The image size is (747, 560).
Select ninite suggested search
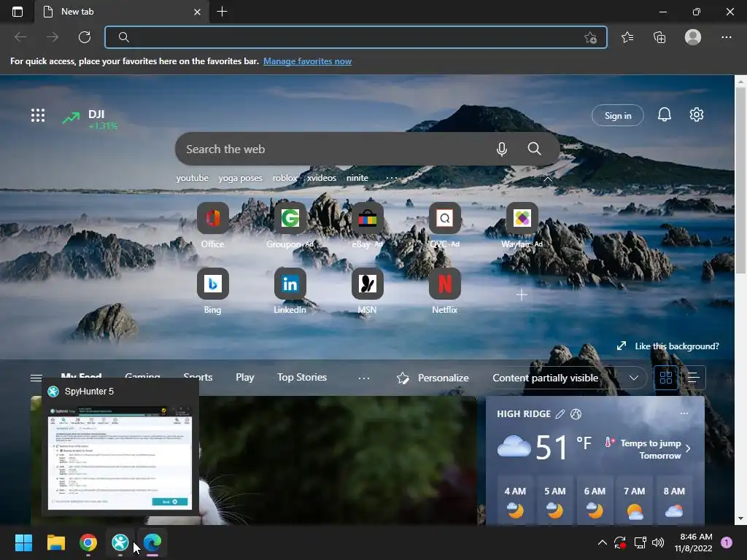(x=357, y=178)
